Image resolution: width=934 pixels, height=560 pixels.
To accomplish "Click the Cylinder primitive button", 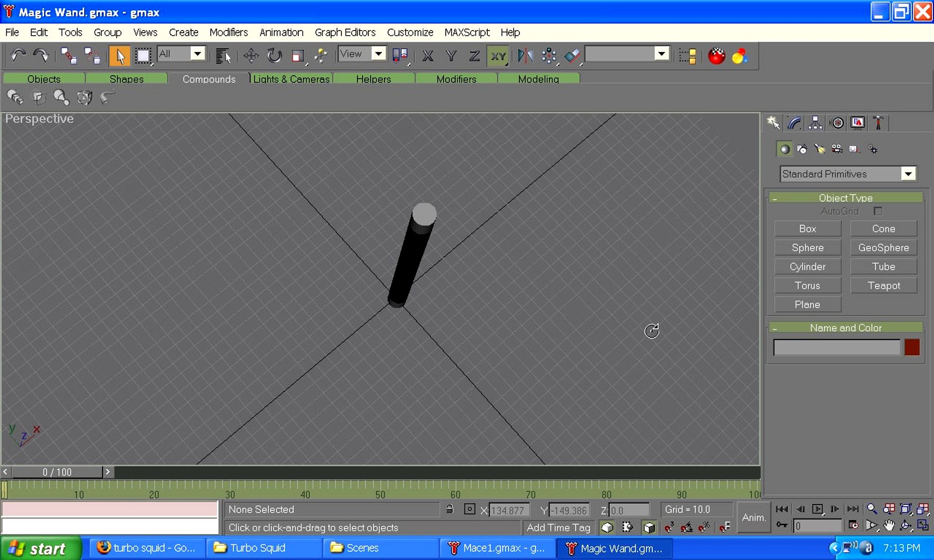I will (807, 267).
